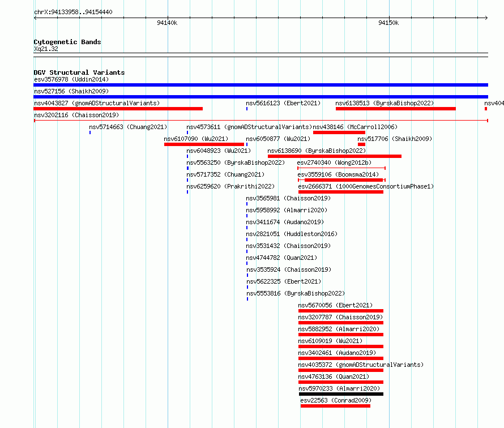Select nsv4744782 (Quan2021) label
Screen dimensions: 504x428
tap(281, 258)
